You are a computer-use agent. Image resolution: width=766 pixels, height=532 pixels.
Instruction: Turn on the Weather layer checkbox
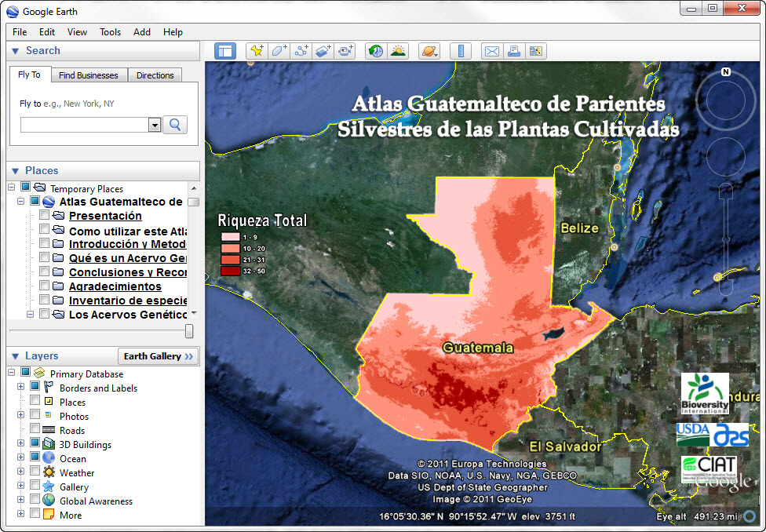point(35,471)
